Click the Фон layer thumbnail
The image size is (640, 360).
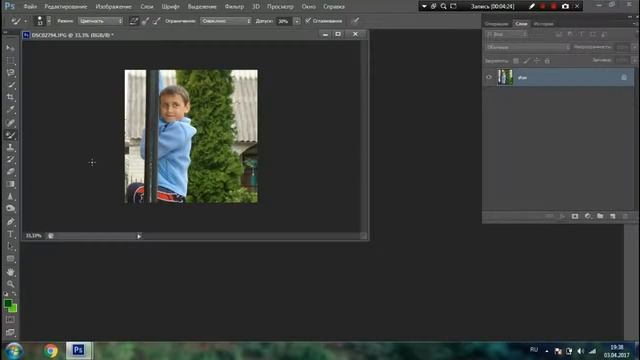[505, 77]
